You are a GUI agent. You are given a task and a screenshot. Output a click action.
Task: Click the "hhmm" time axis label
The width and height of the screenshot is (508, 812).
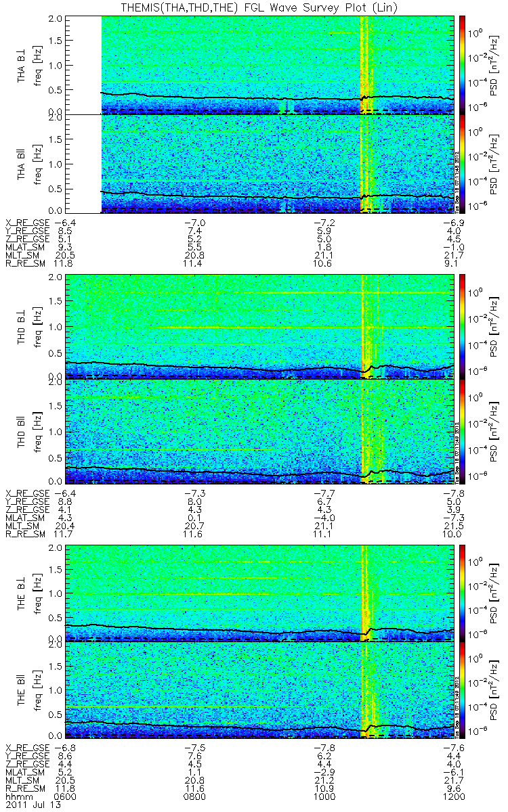pos(18,796)
